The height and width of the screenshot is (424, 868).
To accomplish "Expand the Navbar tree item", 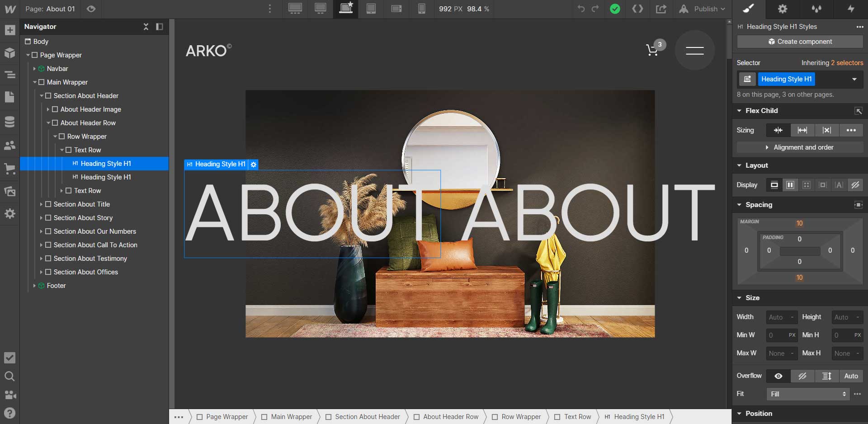I will pos(34,69).
